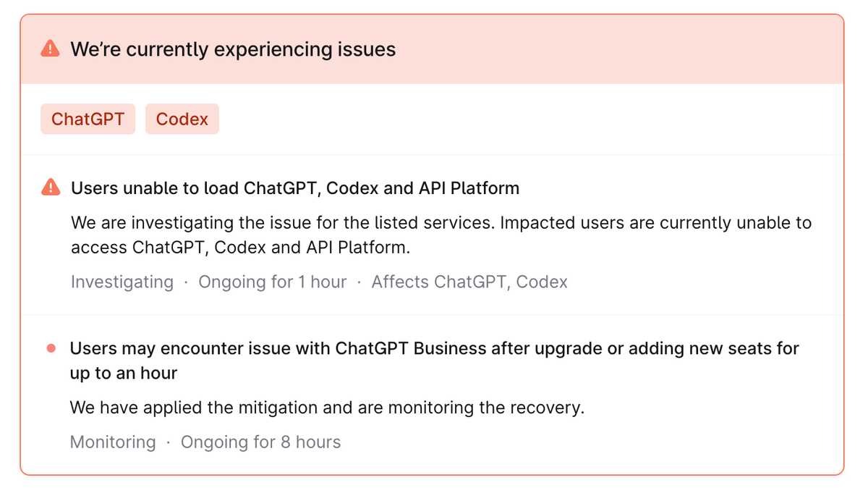Click empty pink area of the header banner

(615, 49)
